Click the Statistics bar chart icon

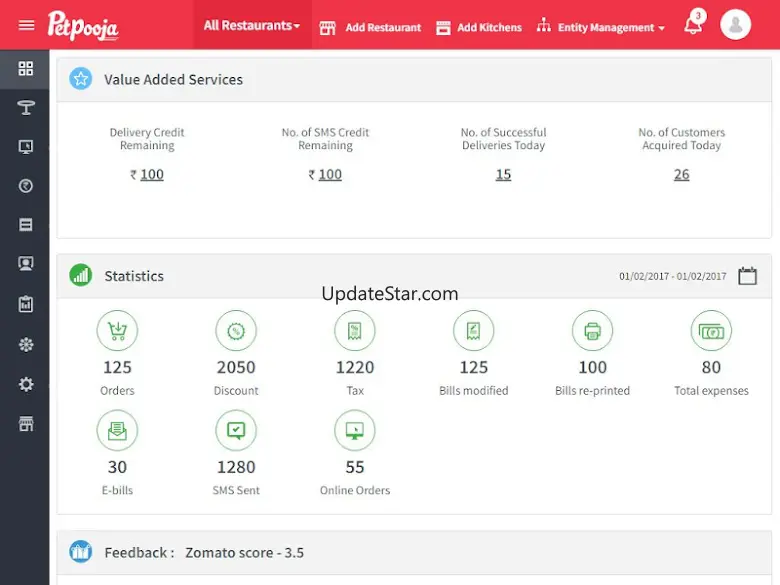pos(81,275)
